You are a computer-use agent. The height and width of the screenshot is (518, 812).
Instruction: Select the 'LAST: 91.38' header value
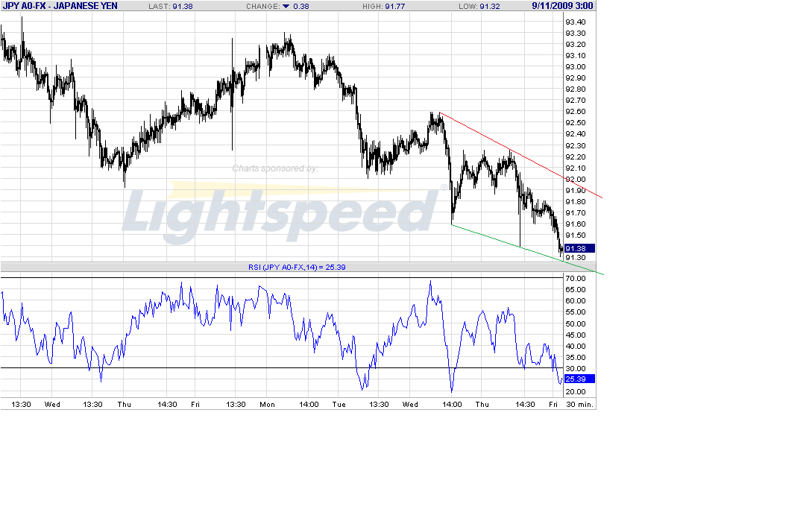point(170,6)
